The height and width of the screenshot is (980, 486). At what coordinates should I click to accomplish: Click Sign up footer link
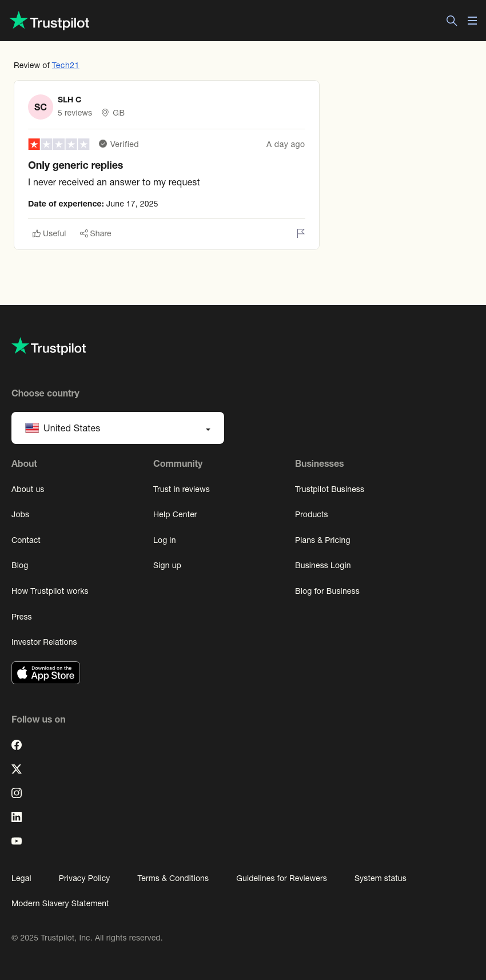click(167, 565)
